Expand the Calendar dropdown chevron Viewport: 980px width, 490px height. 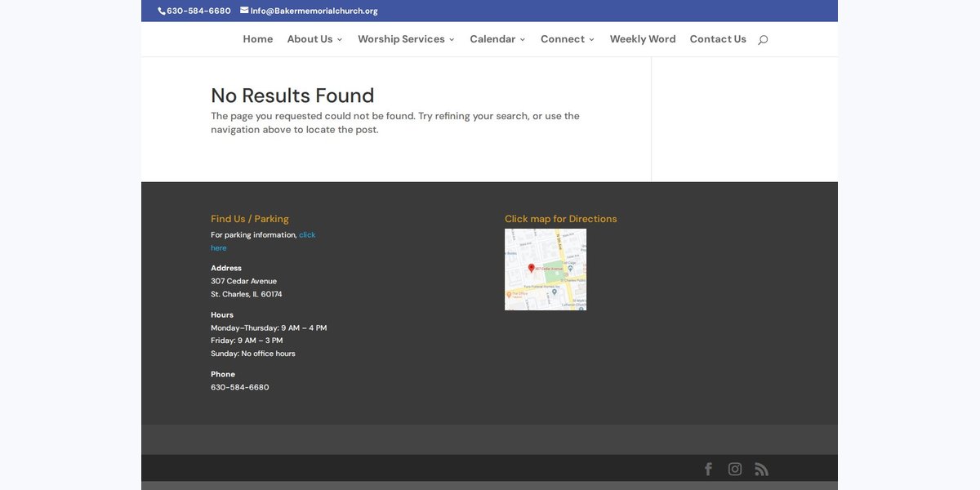[x=523, y=39]
